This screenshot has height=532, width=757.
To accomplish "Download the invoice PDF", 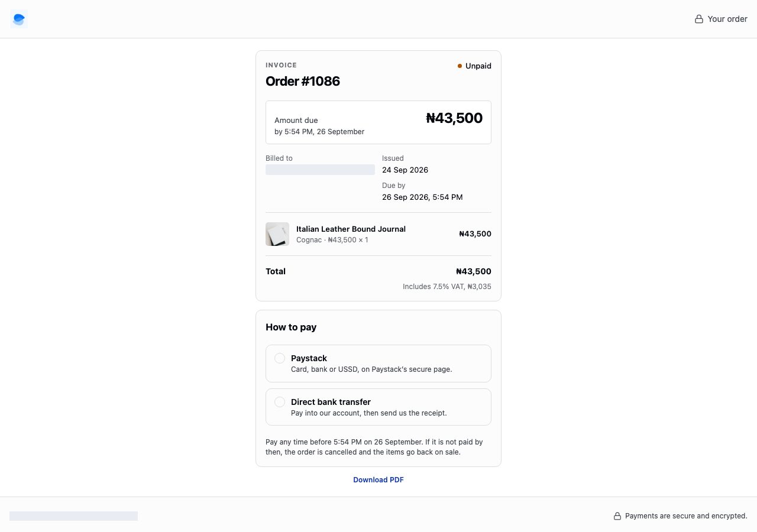I will 378,480.
